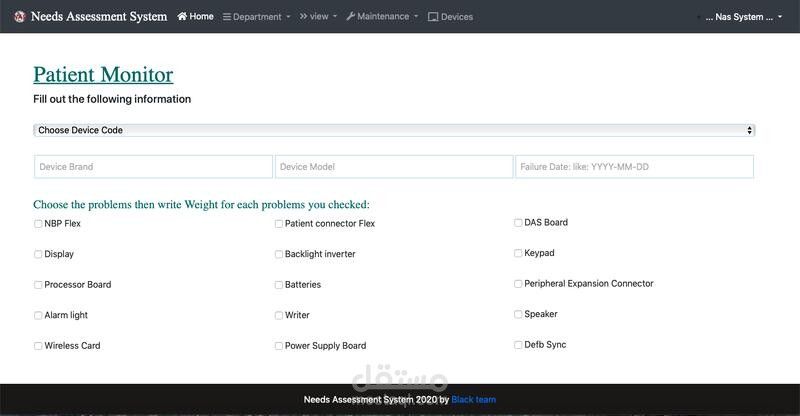800x416 pixels.
Task: Click the Patient Monitor heading link
Action: (103, 75)
